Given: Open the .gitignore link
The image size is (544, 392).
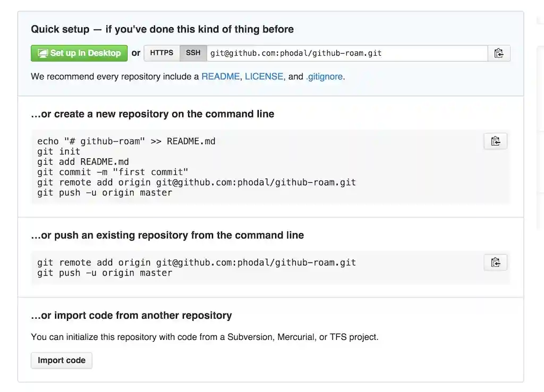Looking at the screenshot, I should [324, 76].
